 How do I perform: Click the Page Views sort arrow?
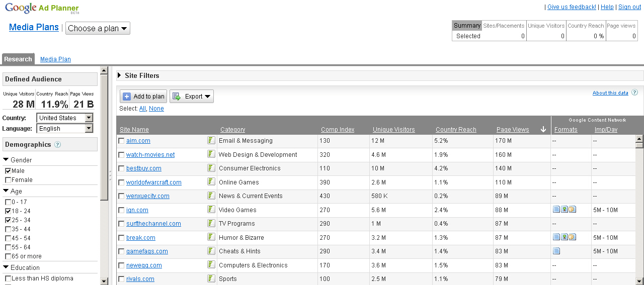click(543, 130)
